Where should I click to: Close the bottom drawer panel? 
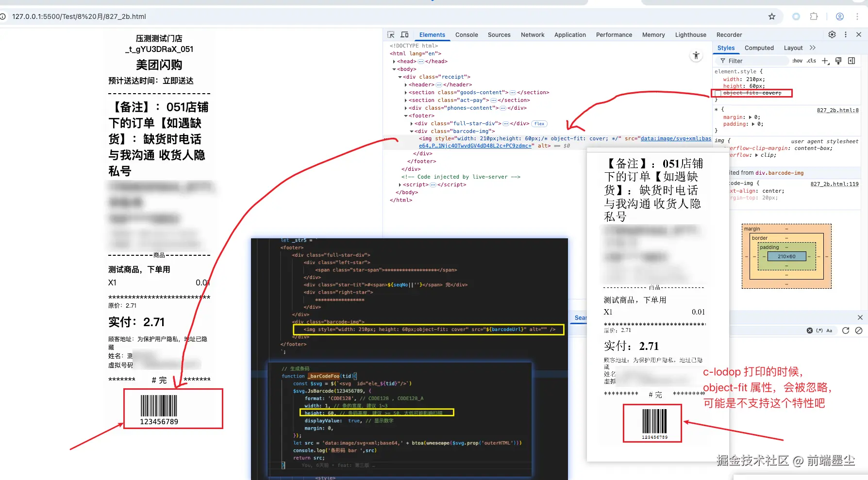point(860,317)
